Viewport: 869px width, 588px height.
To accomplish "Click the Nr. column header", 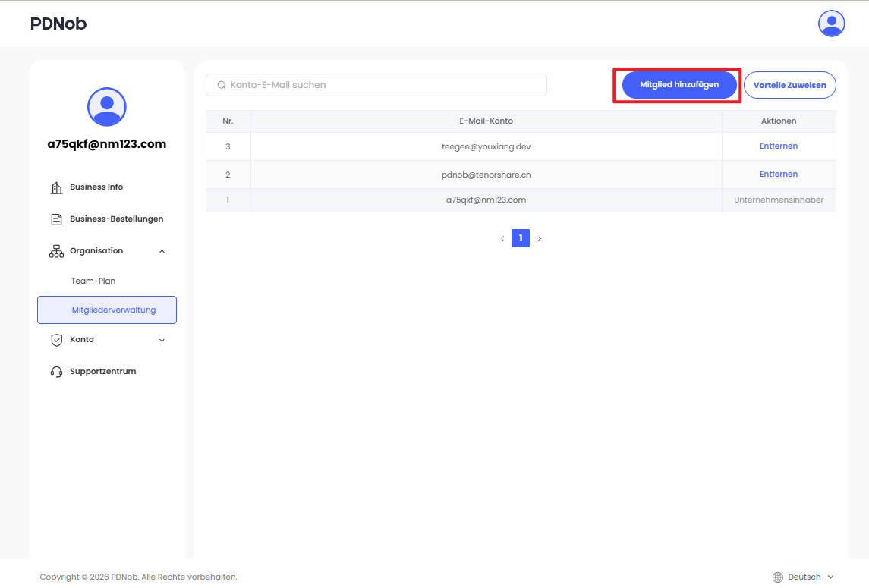I will (x=228, y=121).
